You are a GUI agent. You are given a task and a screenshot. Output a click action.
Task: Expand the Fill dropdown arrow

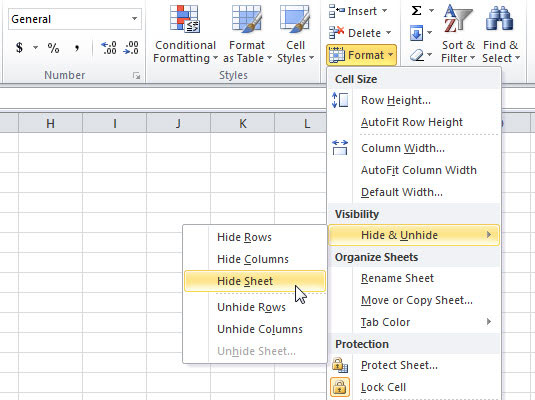pyautogui.click(x=430, y=33)
